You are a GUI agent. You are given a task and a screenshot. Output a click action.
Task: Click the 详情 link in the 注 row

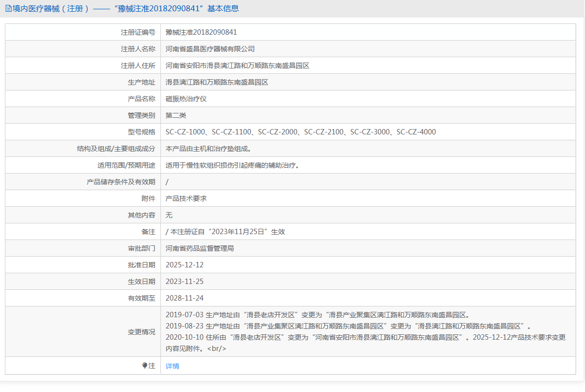tap(172, 366)
